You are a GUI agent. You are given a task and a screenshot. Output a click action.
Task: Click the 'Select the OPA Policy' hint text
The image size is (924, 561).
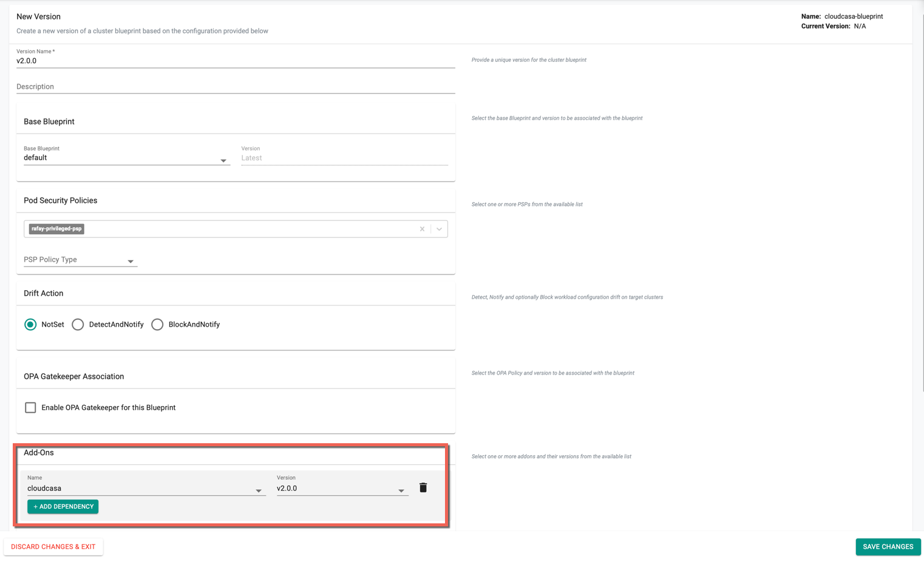pos(553,373)
